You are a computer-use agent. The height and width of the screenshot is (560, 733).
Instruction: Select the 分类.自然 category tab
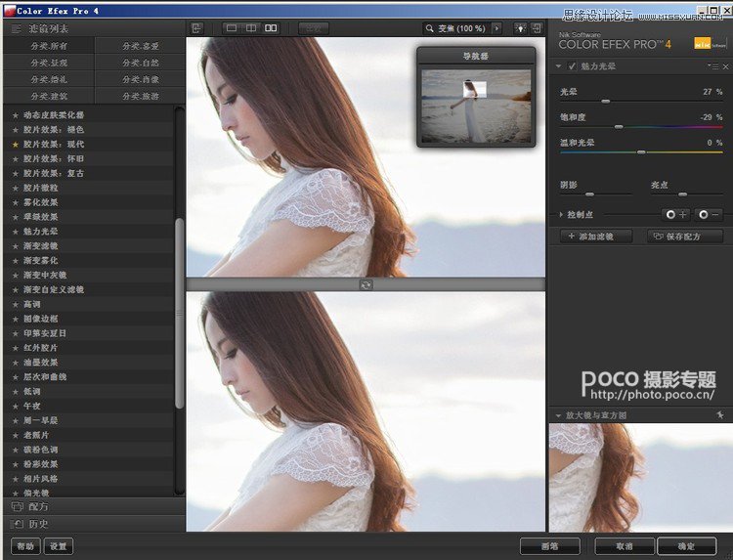pyautogui.click(x=140, y=63)
